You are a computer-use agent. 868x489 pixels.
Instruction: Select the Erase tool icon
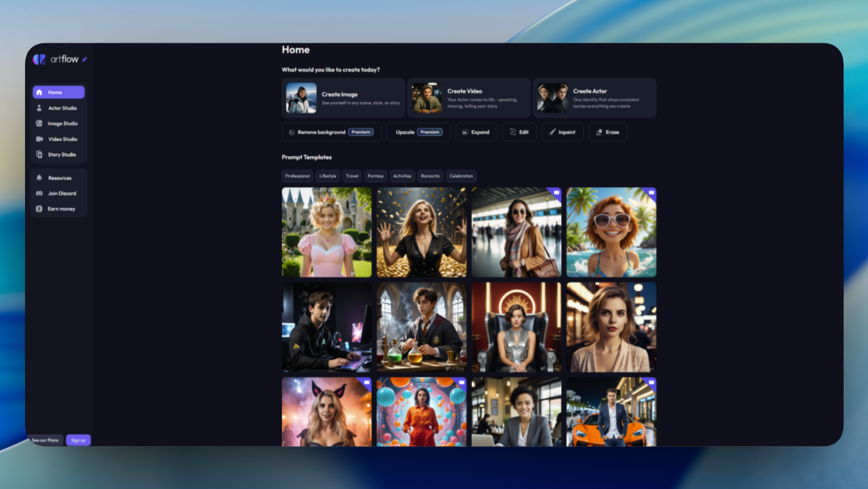click(x=599, y=132)
